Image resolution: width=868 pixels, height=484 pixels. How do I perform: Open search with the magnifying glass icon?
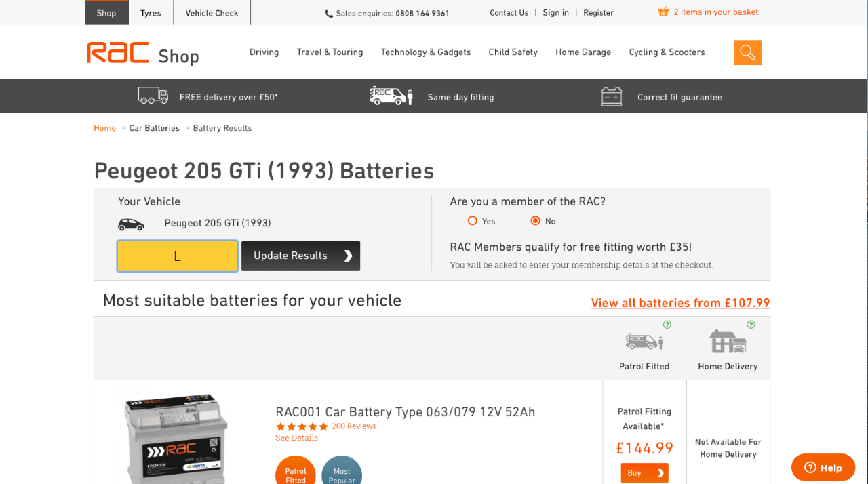[x=747, y=52]
